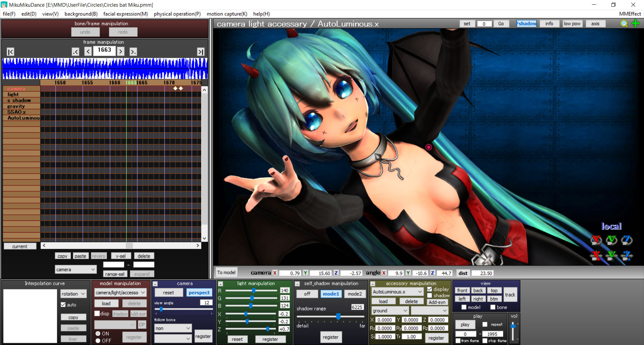Open the edit menu
Image resolution: width=644 pixels, height=345 pixels.
click(x=29, y=14)
